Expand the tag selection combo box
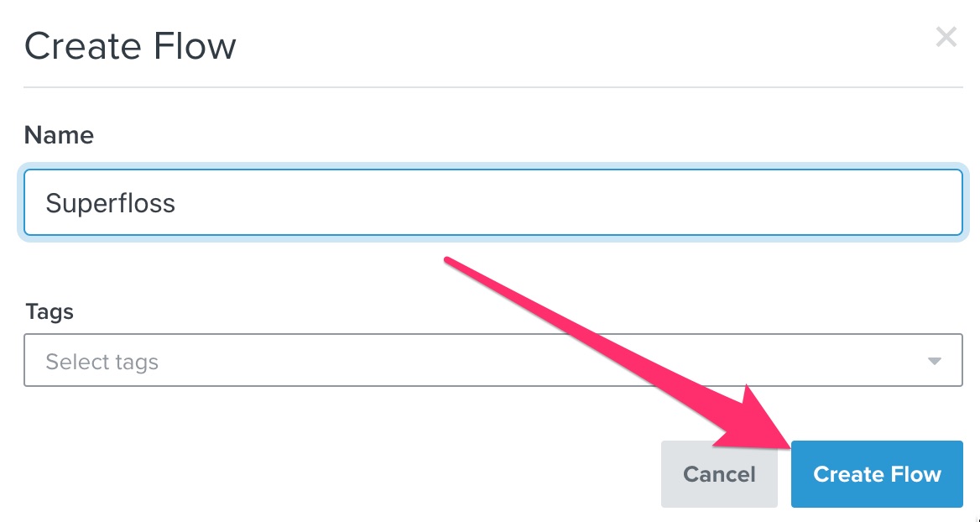The image size is (980, 522). (x=493, y=360)
